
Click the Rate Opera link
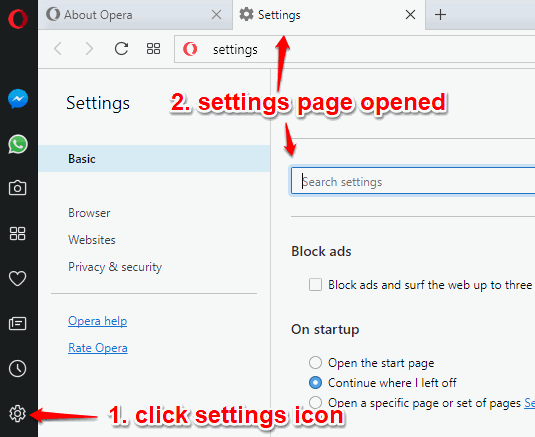pos(98,348)
